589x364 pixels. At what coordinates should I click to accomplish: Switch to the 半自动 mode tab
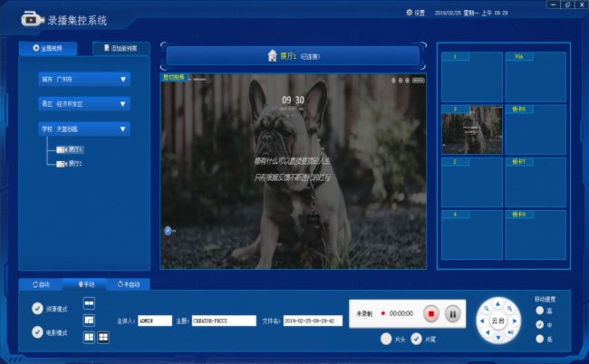pos(129,284)
